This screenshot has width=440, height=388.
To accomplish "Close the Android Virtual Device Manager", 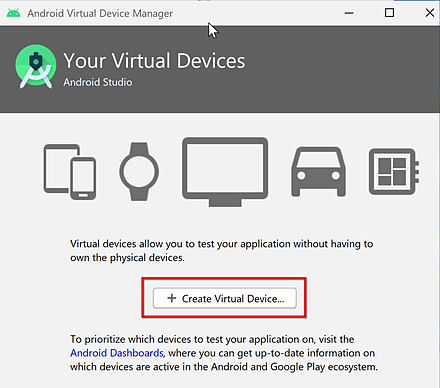I will [x=430, y=13].
